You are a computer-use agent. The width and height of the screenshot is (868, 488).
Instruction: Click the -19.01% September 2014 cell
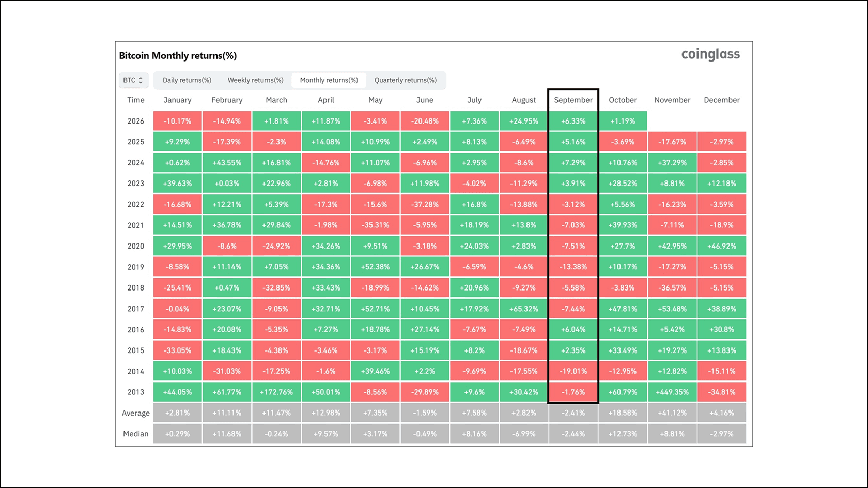(574, 371)
